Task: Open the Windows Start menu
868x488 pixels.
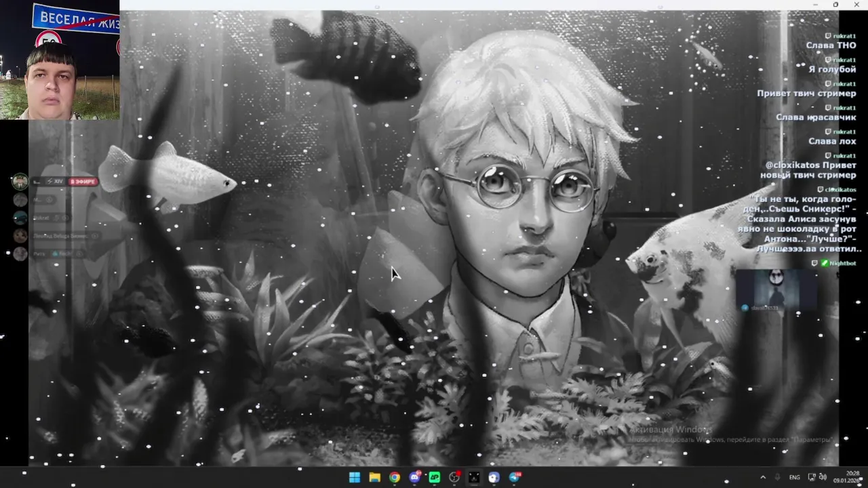Action: coord(355,478)
